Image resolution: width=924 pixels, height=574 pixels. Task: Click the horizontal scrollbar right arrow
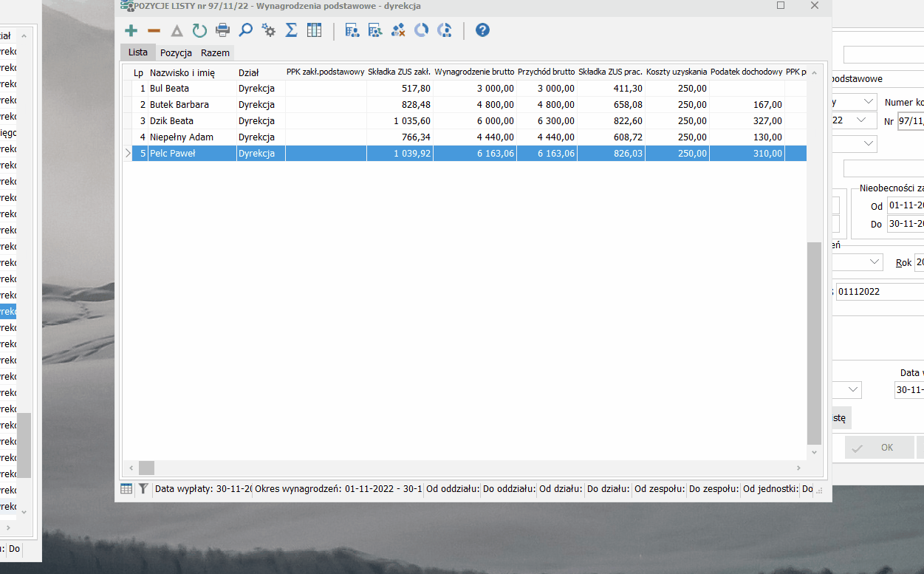pyautogui.click(x=799, y=468)
